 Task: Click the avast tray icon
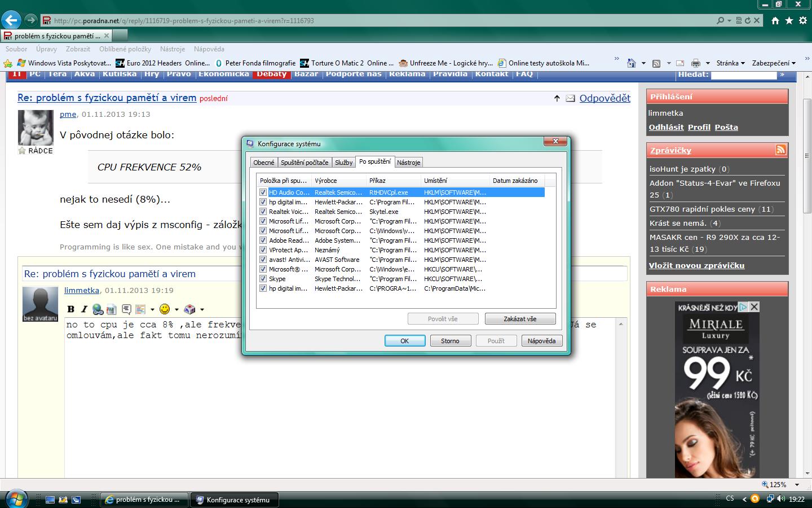pyautogui.click(x=755, y=499)
